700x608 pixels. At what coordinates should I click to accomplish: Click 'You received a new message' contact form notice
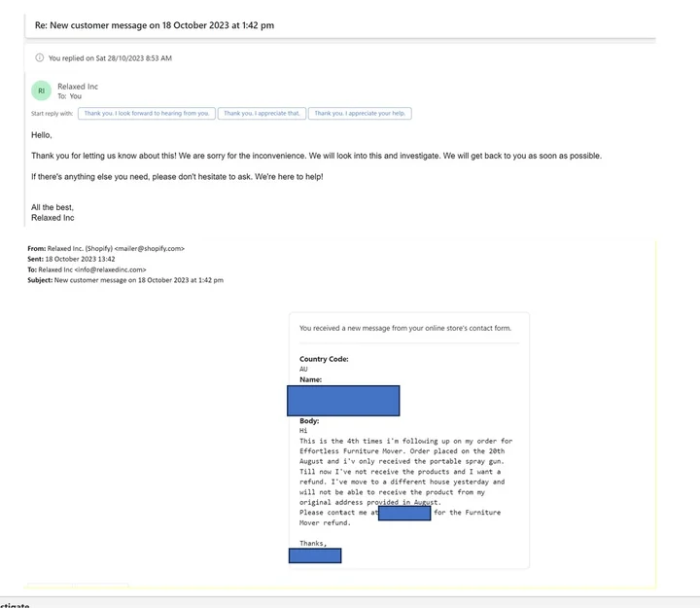point(405,329)
